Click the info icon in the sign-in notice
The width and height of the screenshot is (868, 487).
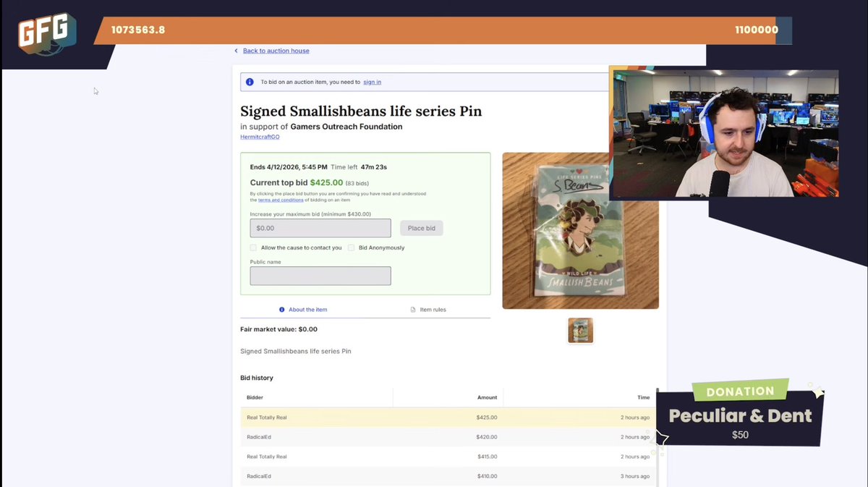[250, 82]
